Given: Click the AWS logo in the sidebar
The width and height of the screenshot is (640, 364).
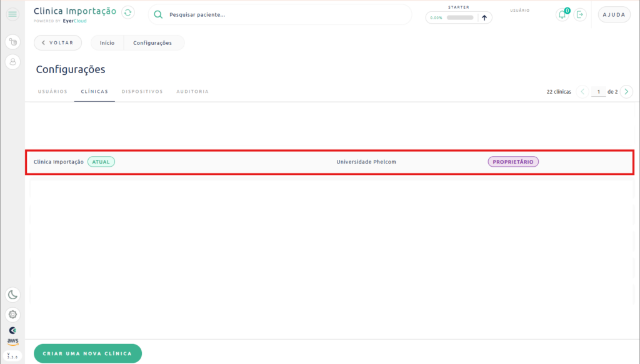Looking at the screenshot, I should tap(12, 342).
